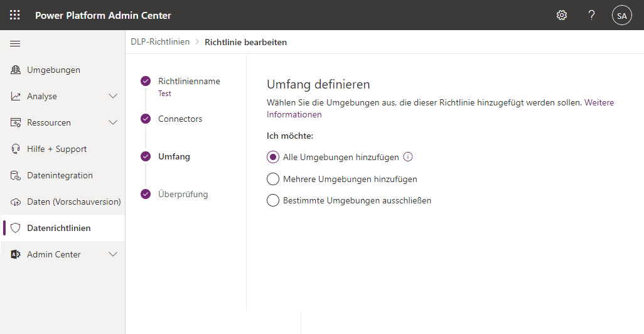Click the Ich möchte: label
Image resolution: width=644 pixels, height=334 pixels.
290,136
